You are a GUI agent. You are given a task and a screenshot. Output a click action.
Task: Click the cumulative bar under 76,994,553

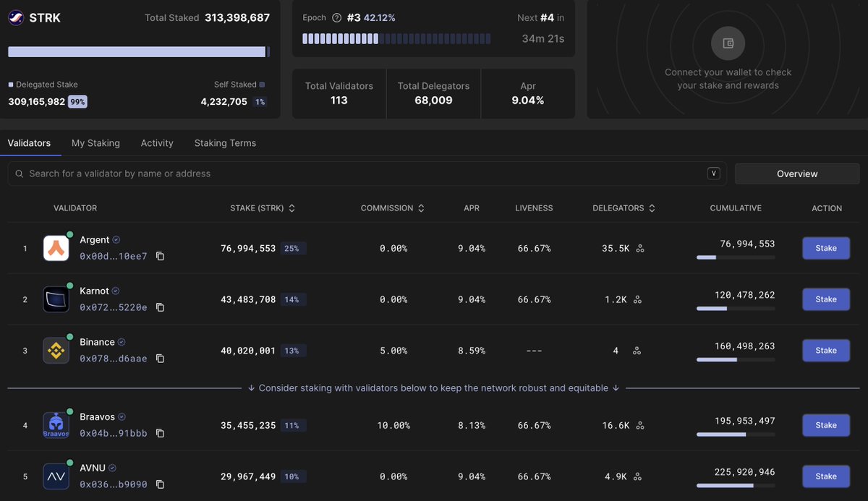pyautogui.click(x=736, y=257)
